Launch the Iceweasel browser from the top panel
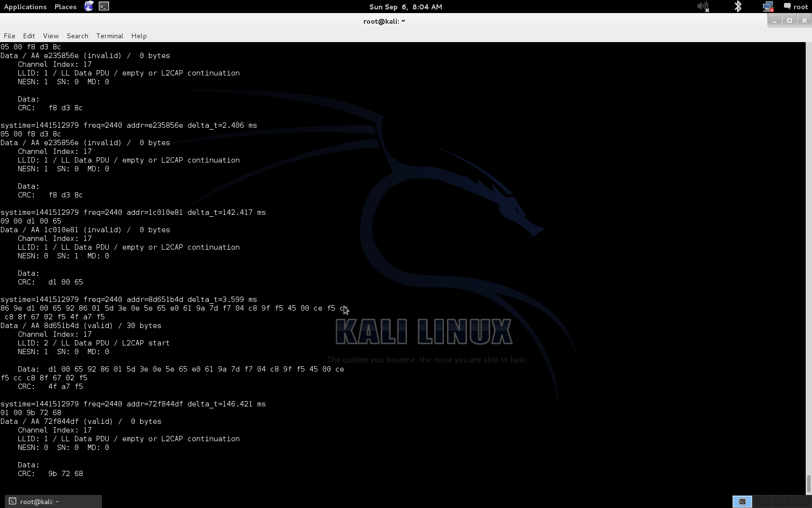 click(88, 6)
